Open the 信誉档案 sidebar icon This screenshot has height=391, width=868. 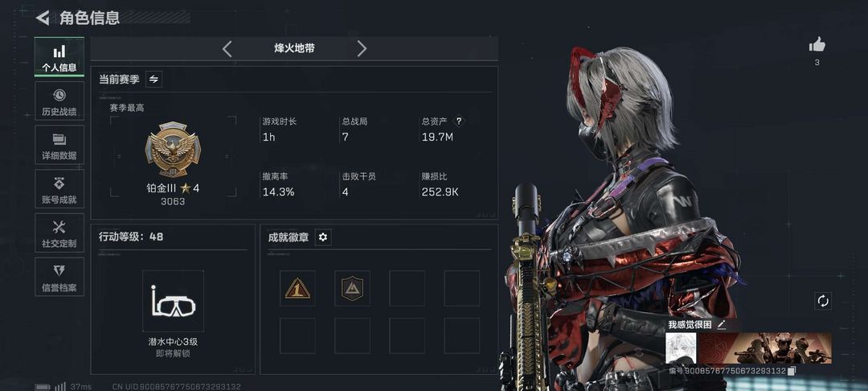59,277
